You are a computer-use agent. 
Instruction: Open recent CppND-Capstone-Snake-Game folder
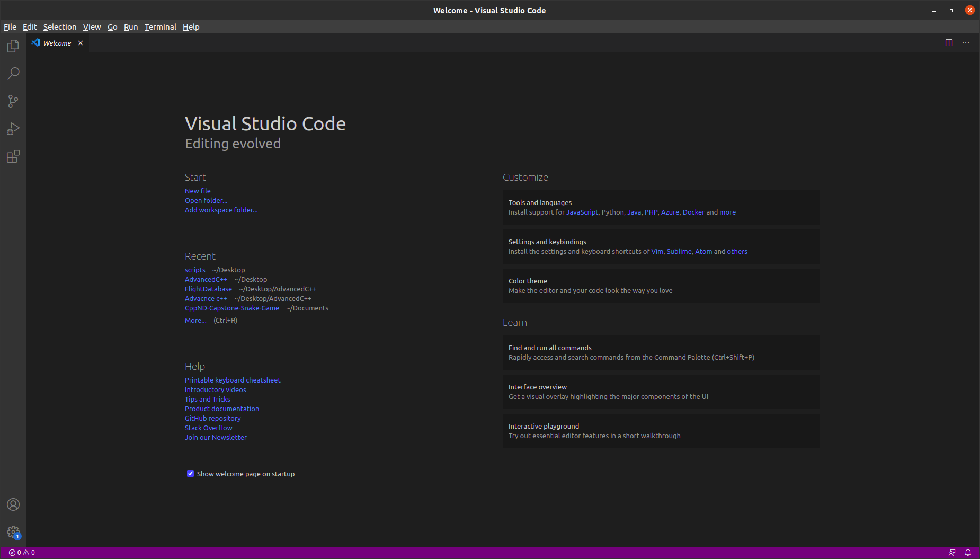(x=232, y=308)
